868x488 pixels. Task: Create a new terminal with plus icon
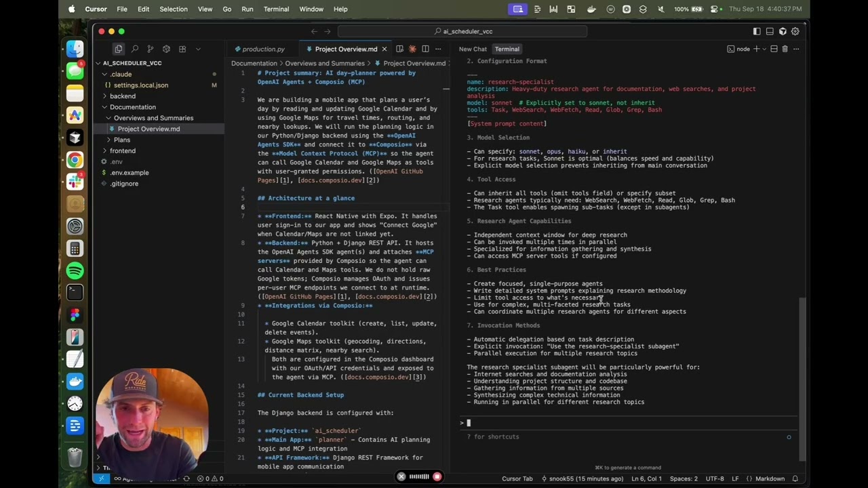point(756,49)
